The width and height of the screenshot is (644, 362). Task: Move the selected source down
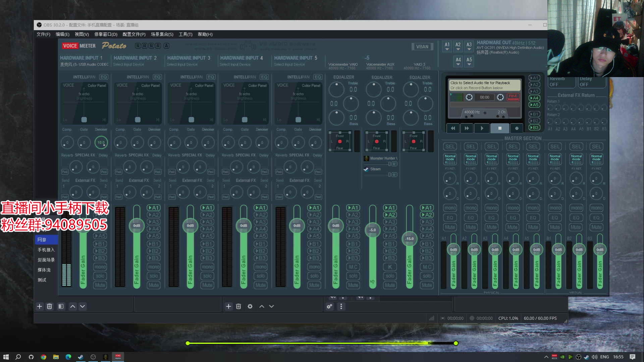click(271, 306)
